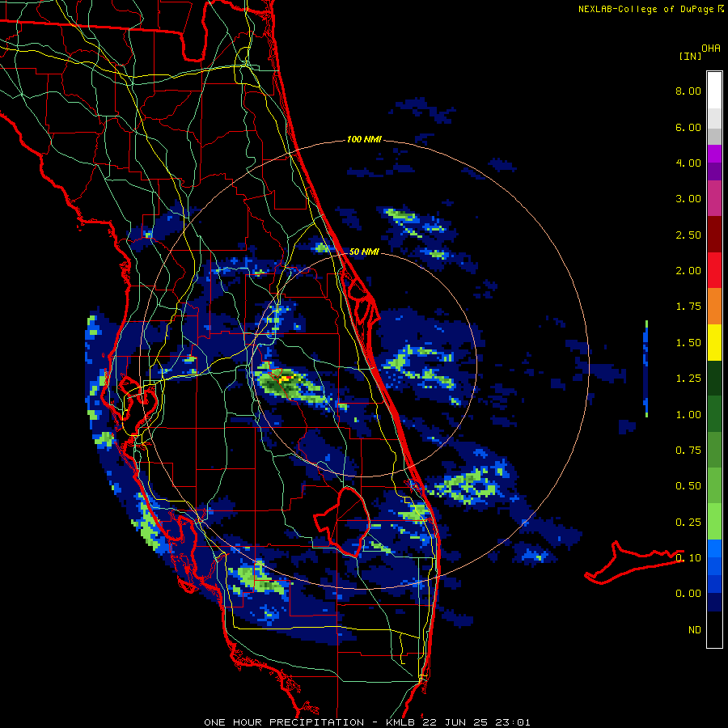
Task: Click the OHA product label
Action: click(711, 49)
